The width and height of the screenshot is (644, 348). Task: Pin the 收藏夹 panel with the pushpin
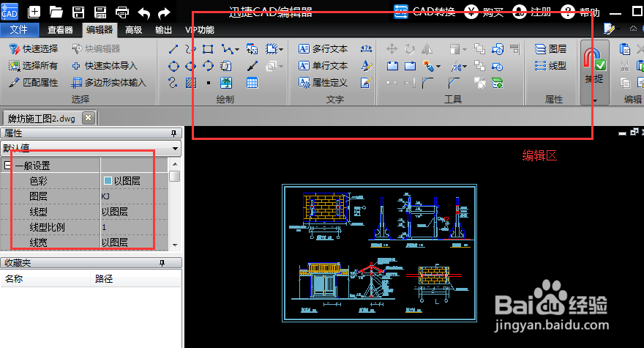(162, 263)
